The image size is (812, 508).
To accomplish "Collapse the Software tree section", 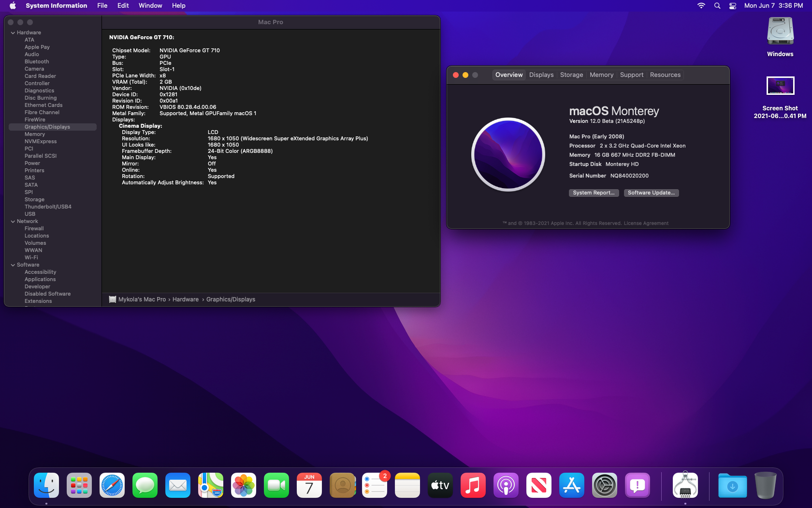I will 13,265.
